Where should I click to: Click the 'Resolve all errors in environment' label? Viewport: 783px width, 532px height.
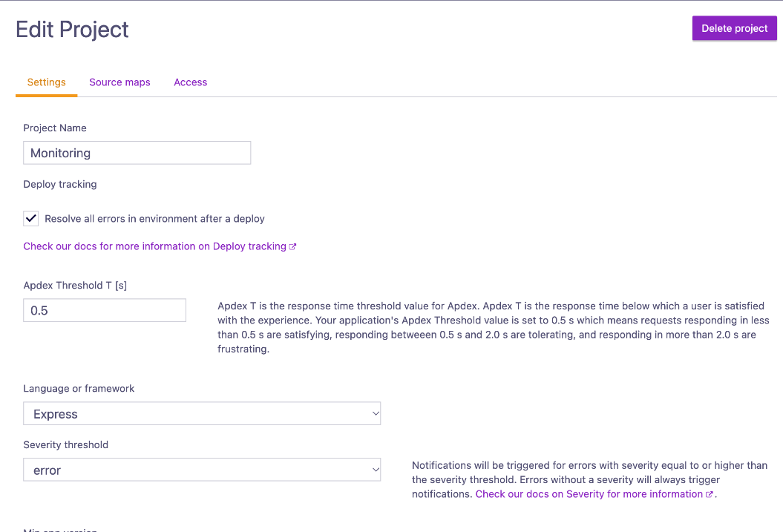pyautogui.click(x=155, y=219)
